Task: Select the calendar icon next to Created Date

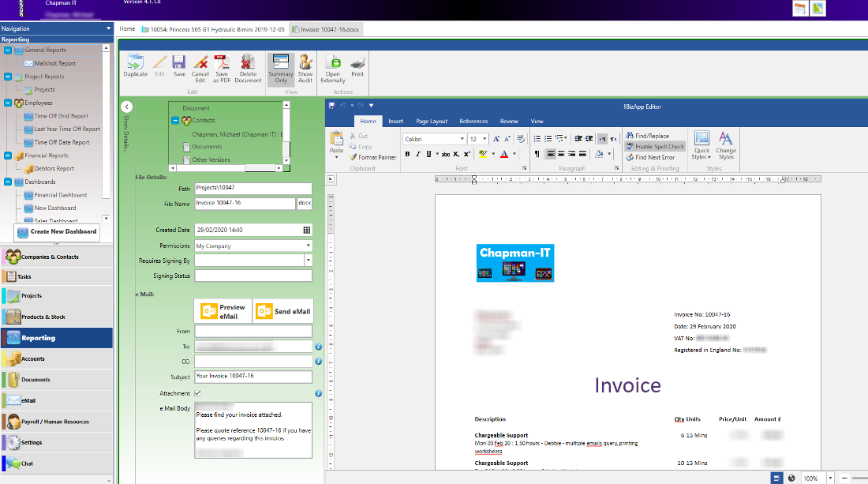Action: (x=307, y=230)
